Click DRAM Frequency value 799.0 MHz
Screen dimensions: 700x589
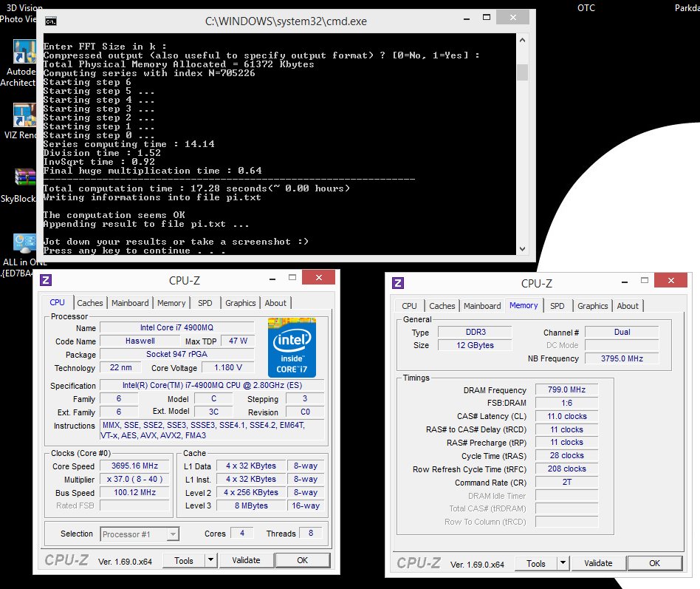click(566, 389)
